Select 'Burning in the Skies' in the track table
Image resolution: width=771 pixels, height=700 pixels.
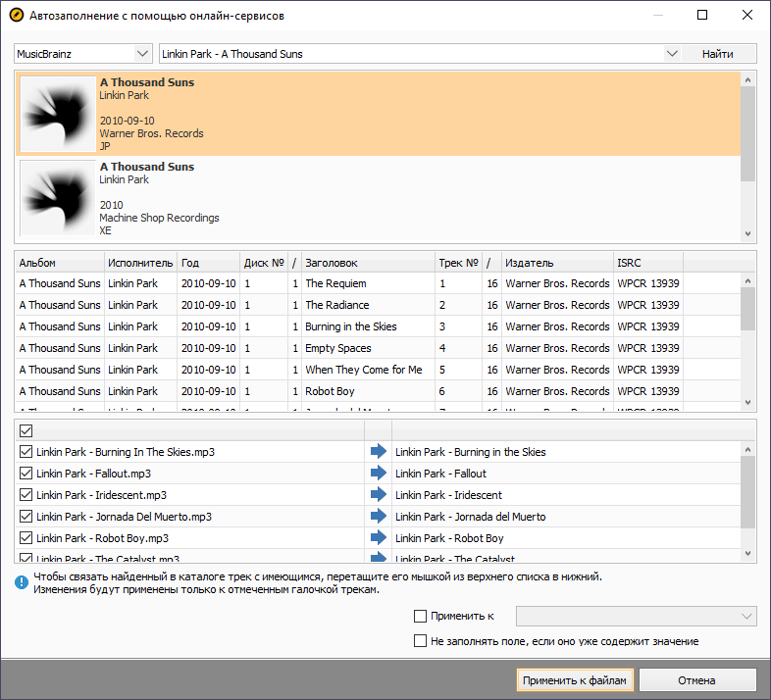[368, 326]
